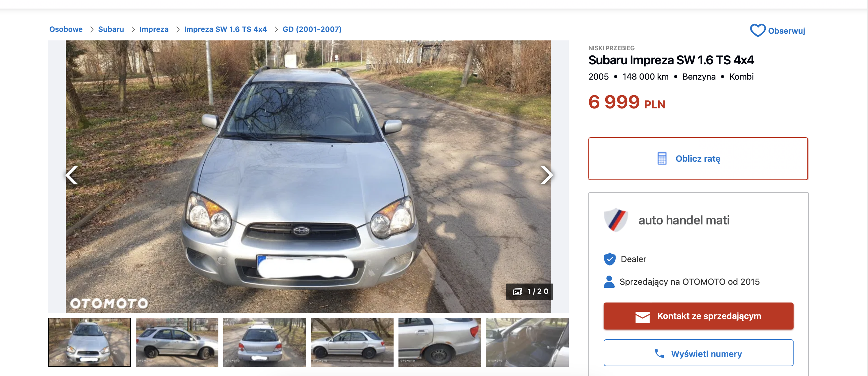Show next photo with right arrow
Viewport: 868px width, 376px height.
pos(546,175)
